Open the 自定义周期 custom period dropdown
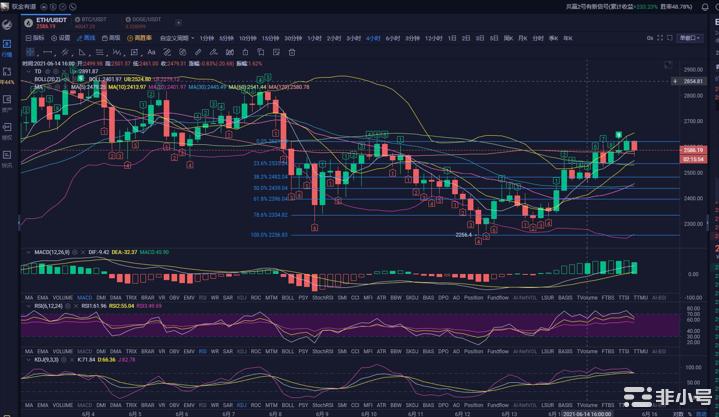The image size is (719, 417). [x=177, y=38]
